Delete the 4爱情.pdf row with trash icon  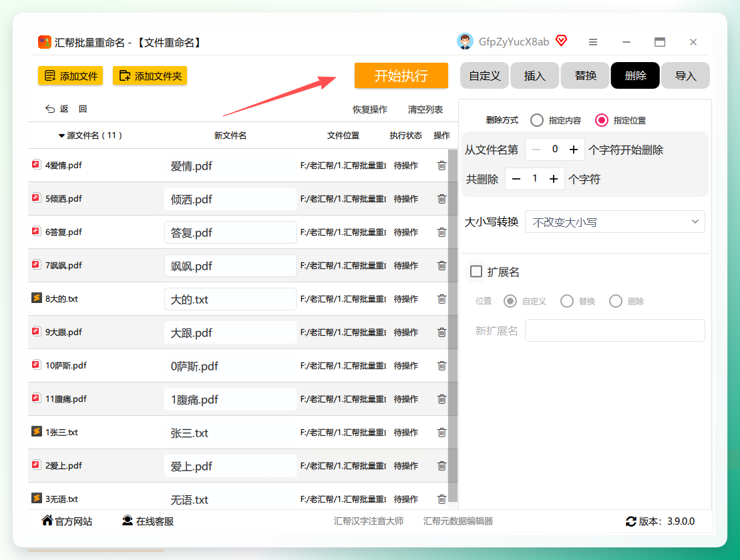tap(441, 166)
